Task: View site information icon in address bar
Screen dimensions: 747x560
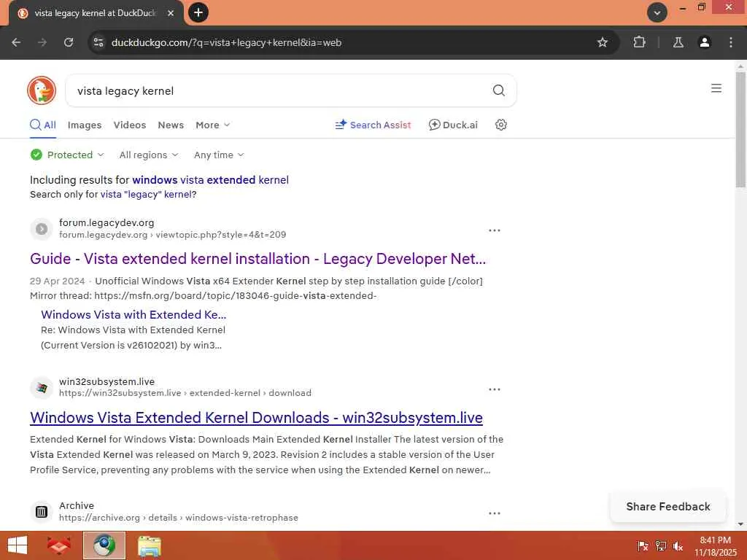Action: (98, 42)
